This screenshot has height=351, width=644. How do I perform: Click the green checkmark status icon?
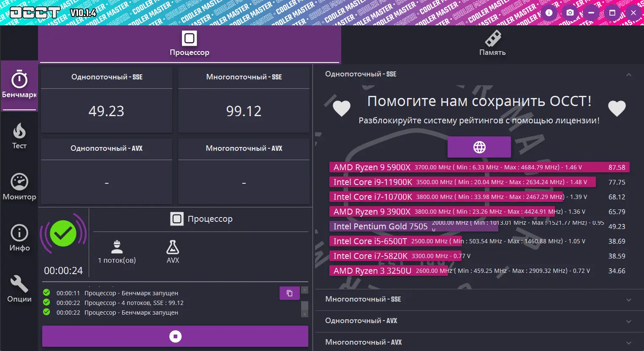click(63, 234)
